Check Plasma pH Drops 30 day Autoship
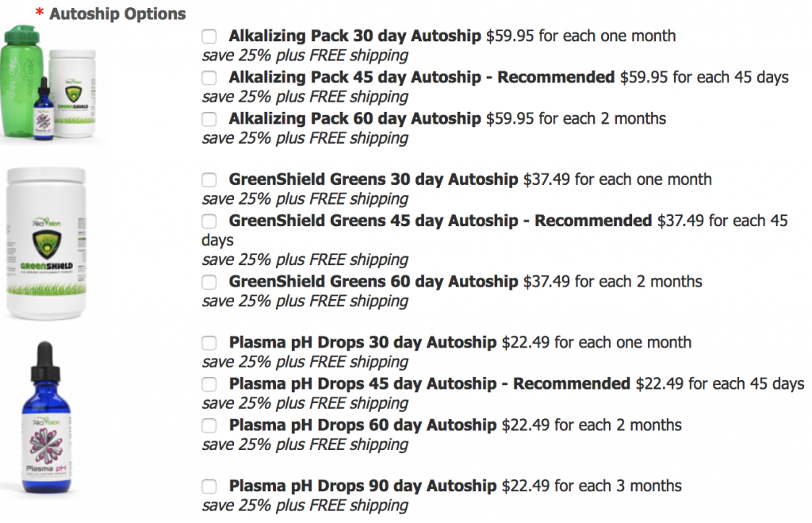This screenshot has width=812, height=523. (209, 344)
